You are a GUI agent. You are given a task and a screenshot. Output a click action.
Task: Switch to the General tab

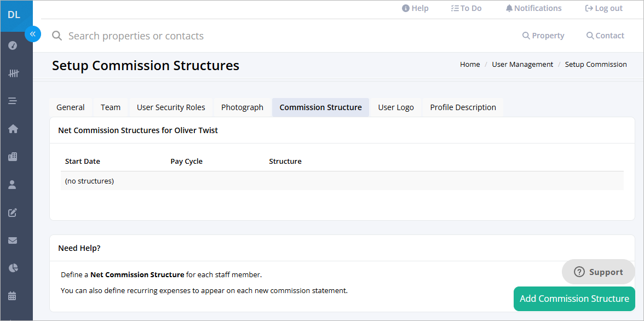[x=71, y=107]
